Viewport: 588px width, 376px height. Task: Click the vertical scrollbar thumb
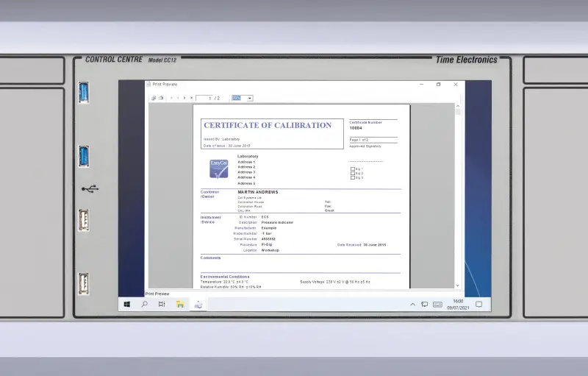pyautogui.click(x=457, y=112)
